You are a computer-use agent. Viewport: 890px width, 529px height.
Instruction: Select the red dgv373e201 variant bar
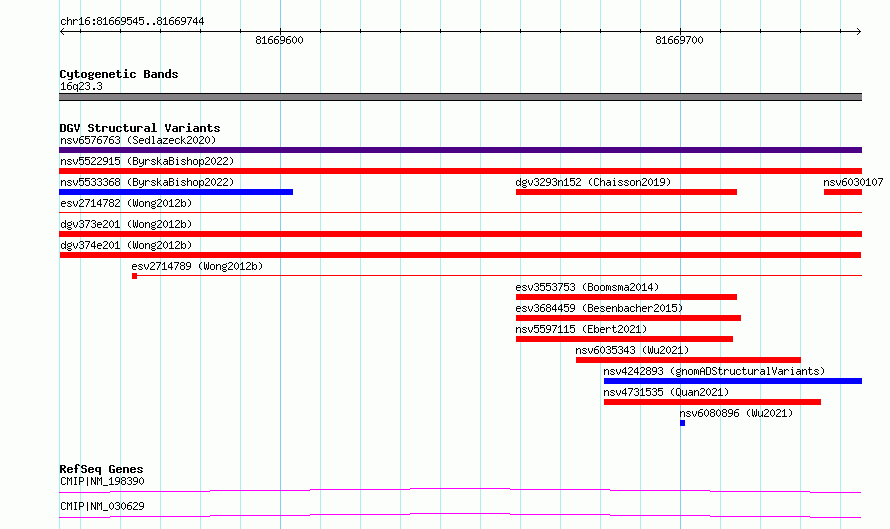(x=460, y=234)
